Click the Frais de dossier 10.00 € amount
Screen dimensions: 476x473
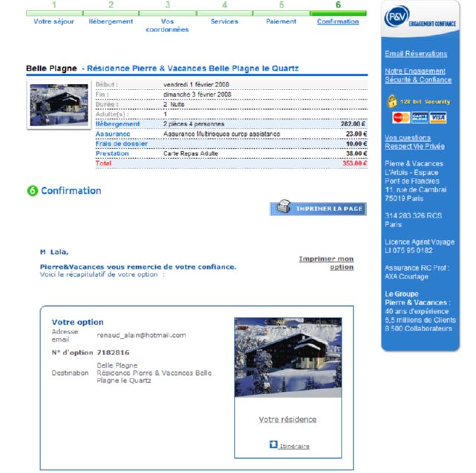click(x=356, y=143)
